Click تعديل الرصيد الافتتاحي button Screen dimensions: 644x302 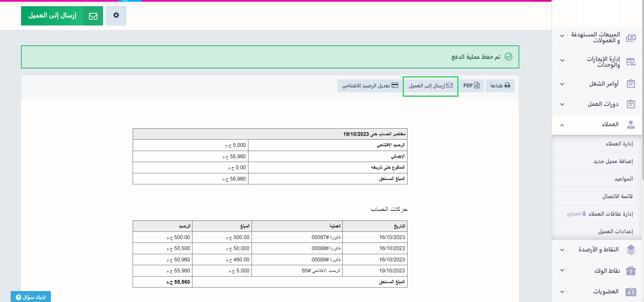[x=370, y=86]
